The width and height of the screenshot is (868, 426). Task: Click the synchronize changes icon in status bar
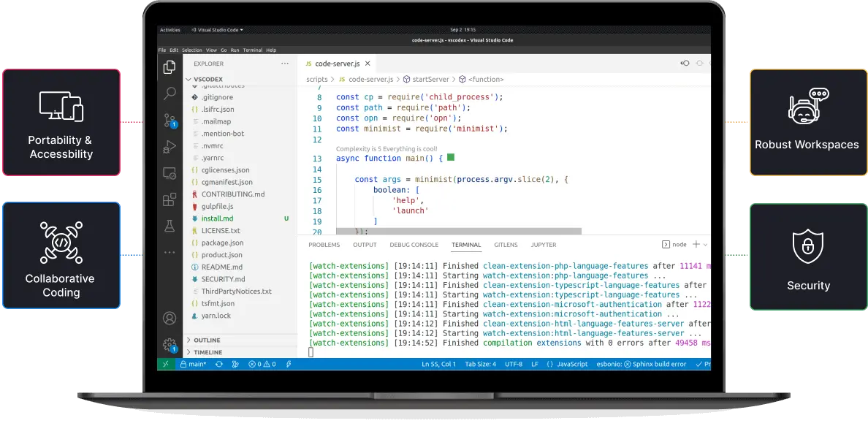219,364
